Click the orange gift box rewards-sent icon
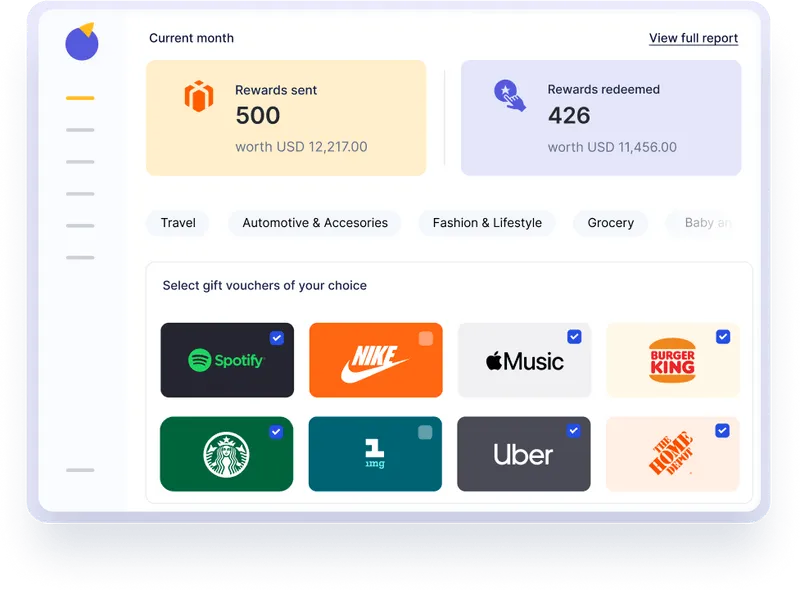The image size is (800, 590). (198, 96)
